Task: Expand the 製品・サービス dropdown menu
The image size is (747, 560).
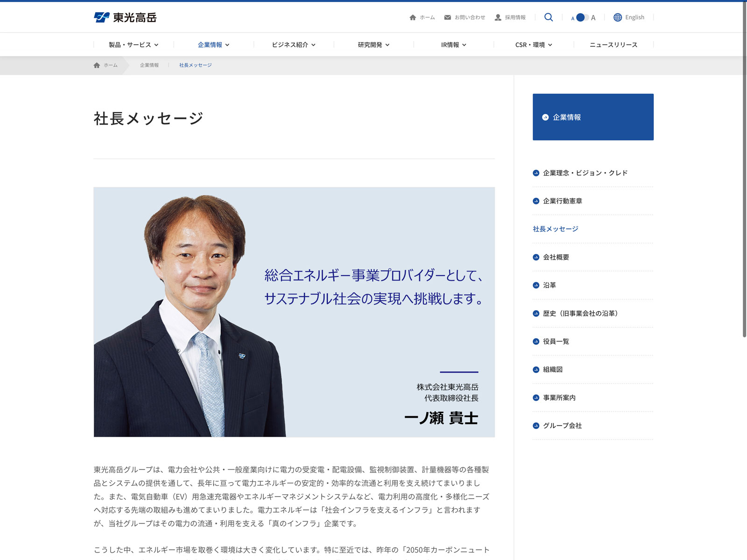Action: 134,45
